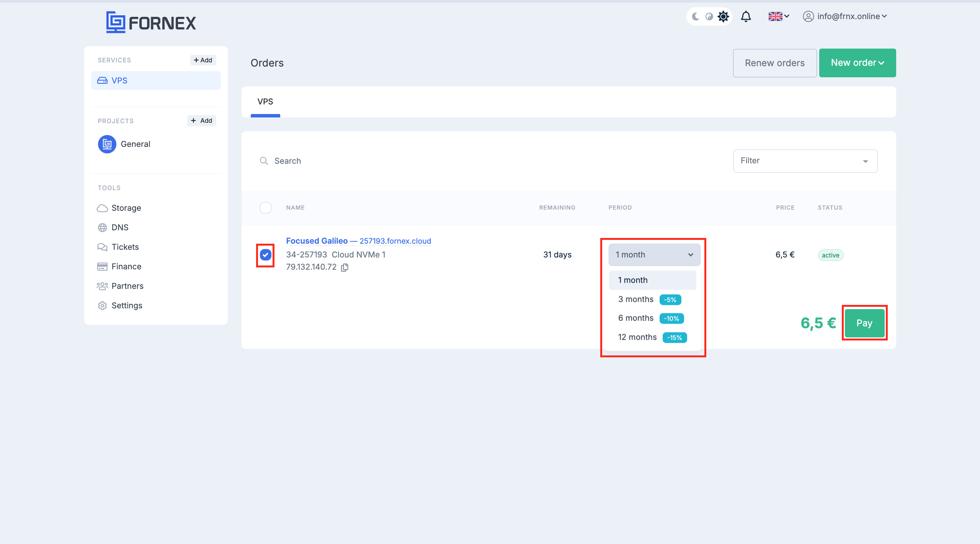This screenshot has width=980, height=544.
Task: Click Renew orders button
Action: (774, 63)
